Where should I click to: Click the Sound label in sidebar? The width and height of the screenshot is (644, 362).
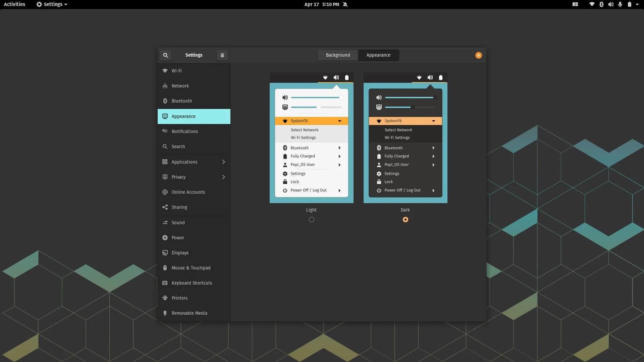[178, 223]
